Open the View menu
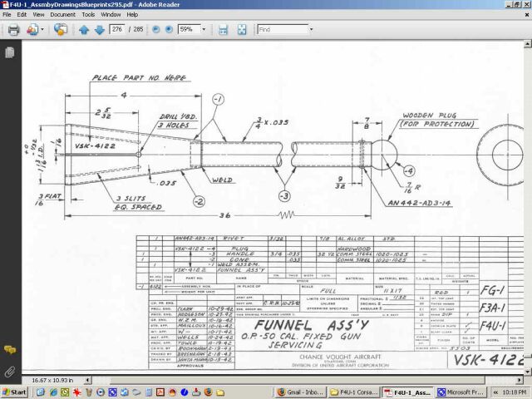This screenshot has height=399, width=532. pyautogui.click(x=37, y=15)
